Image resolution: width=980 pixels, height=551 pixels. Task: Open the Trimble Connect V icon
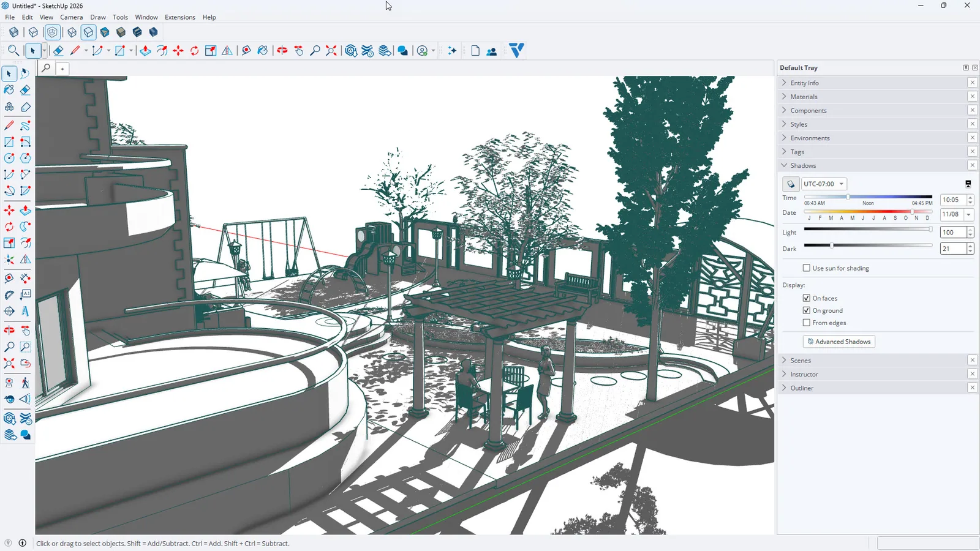click(x=516, y=50)
